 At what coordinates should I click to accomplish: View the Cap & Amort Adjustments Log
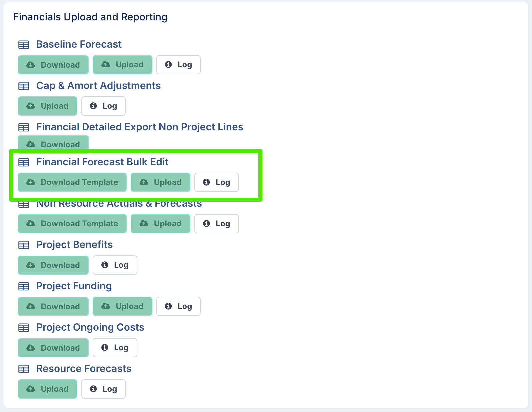coord(103,106)
